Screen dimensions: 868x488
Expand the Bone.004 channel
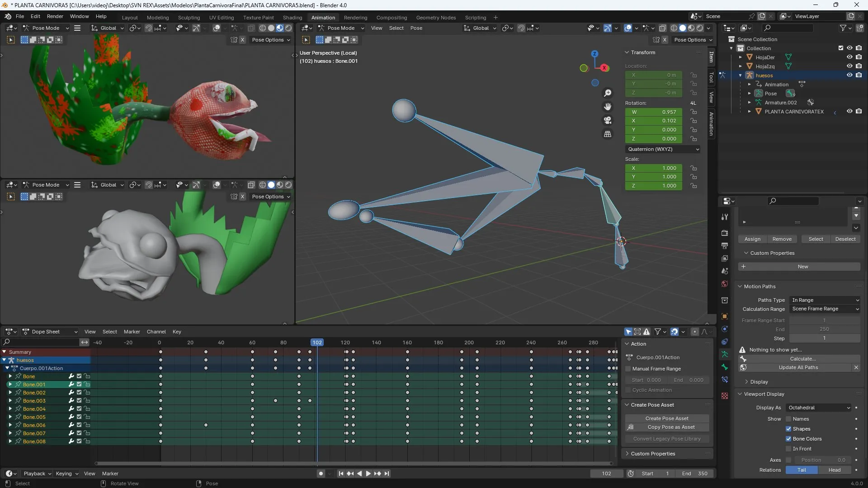point(10,409)
